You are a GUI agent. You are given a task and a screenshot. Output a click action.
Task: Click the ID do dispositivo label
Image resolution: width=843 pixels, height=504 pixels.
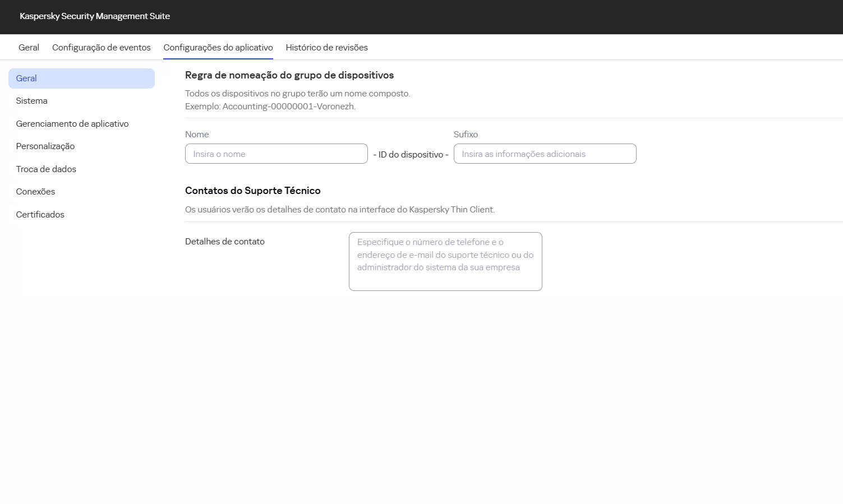pyautogui.click(x=411, y=154)
